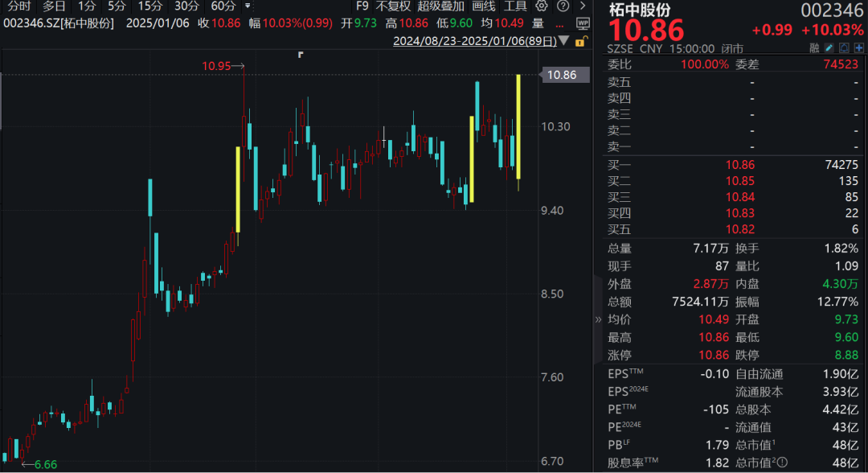868x473 pixels.
Task: Expand the date range dropdown triangle
Action: (x=563, y=40)
